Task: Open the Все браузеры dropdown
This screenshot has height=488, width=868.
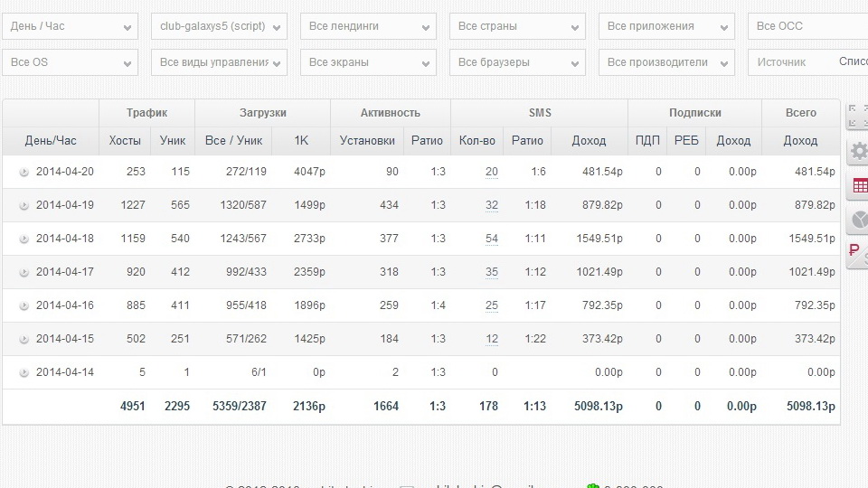Action: [x=517, y=62]
